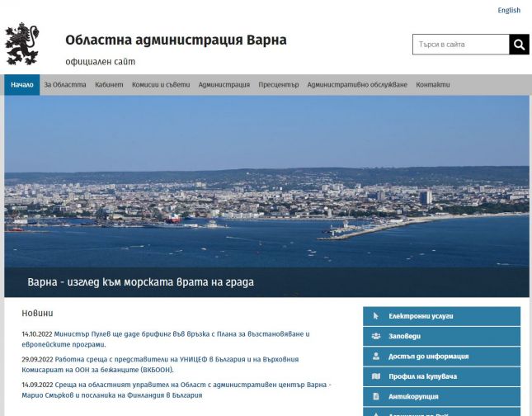
Task: Click the document icon beside Антикорупция
Action: click(375, 396)
